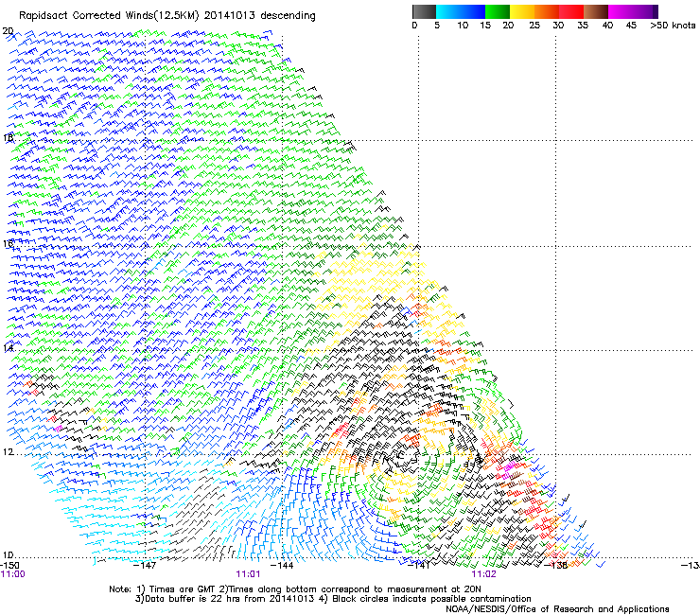Select the yellow 20-25 knots color segment
The height and width of the screenshot is (615, 700).
(522, 11)
